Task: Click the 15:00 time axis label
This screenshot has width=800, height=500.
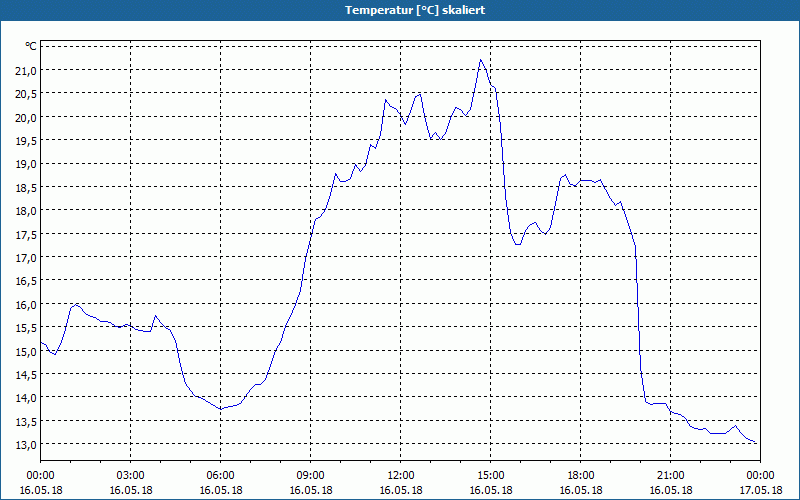Action: click(x=491, y=476)
